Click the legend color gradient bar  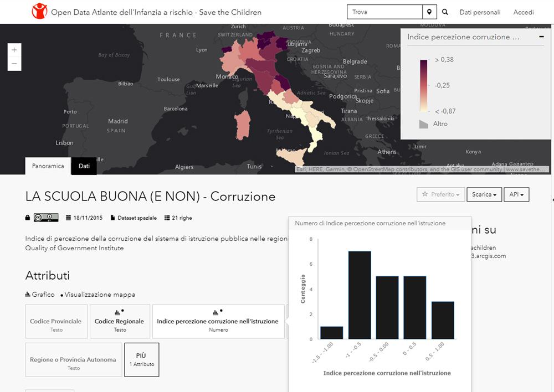coord(424,86)
